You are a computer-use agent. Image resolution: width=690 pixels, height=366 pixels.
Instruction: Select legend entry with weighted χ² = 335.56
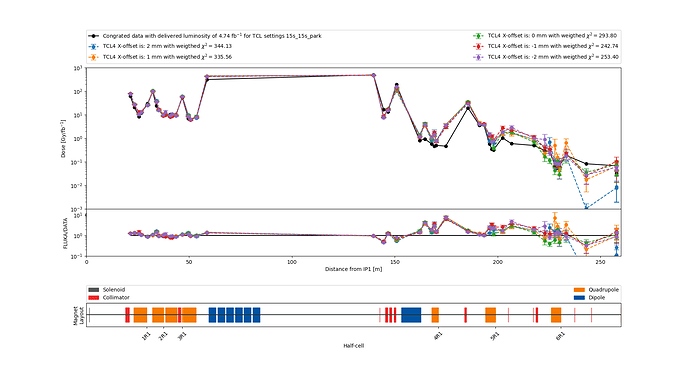point(167,57)
